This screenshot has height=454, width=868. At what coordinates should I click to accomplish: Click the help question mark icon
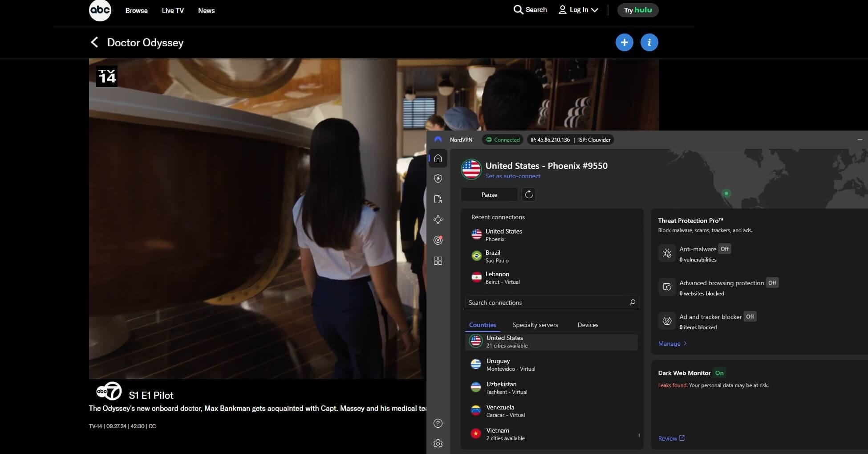click(x=438, y=423)
